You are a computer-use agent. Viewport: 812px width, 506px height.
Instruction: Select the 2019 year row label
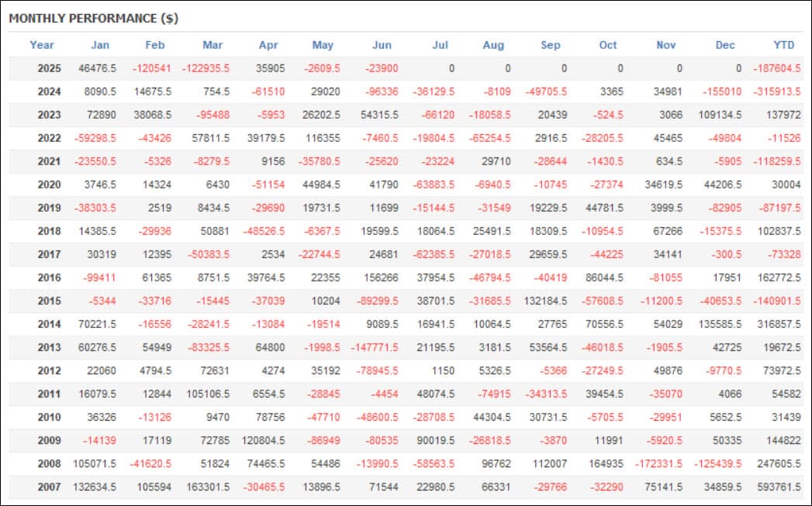pyautogui.click(x=49, y=208)
